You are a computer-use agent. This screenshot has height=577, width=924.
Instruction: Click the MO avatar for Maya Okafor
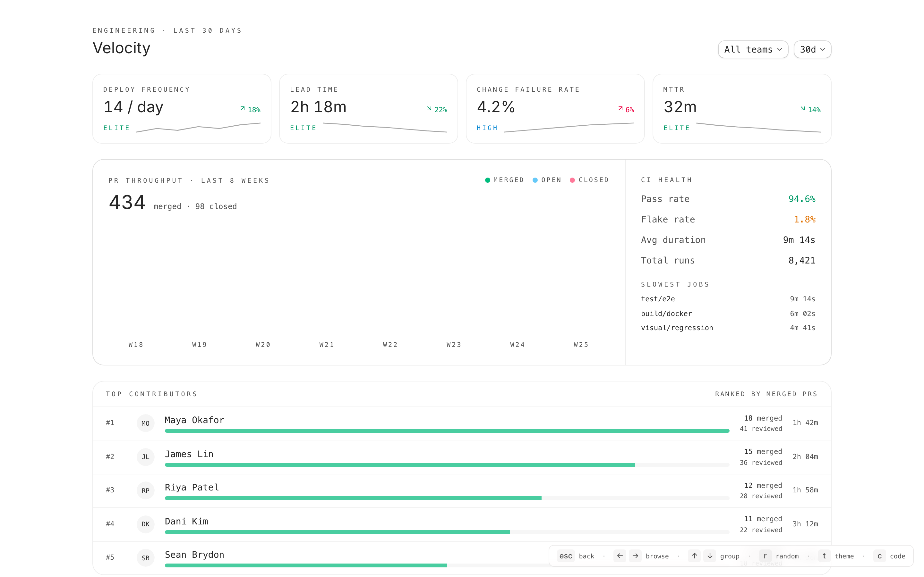coord(145,423)
